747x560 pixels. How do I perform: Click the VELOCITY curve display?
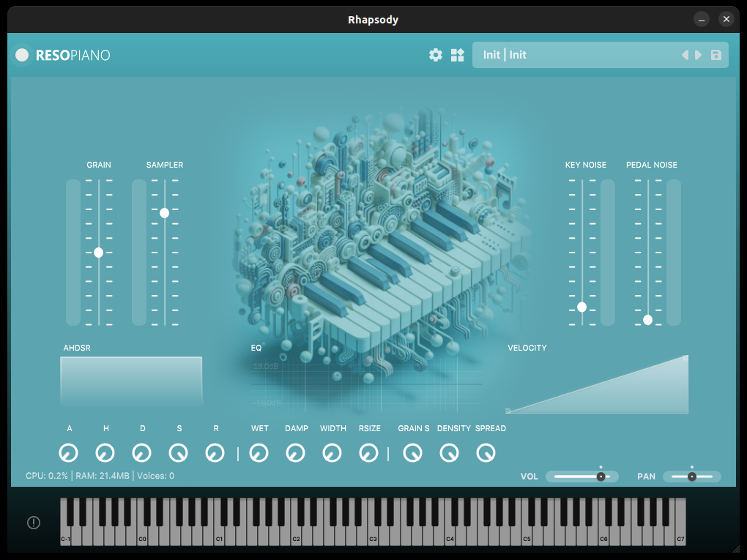click(597, 385)
